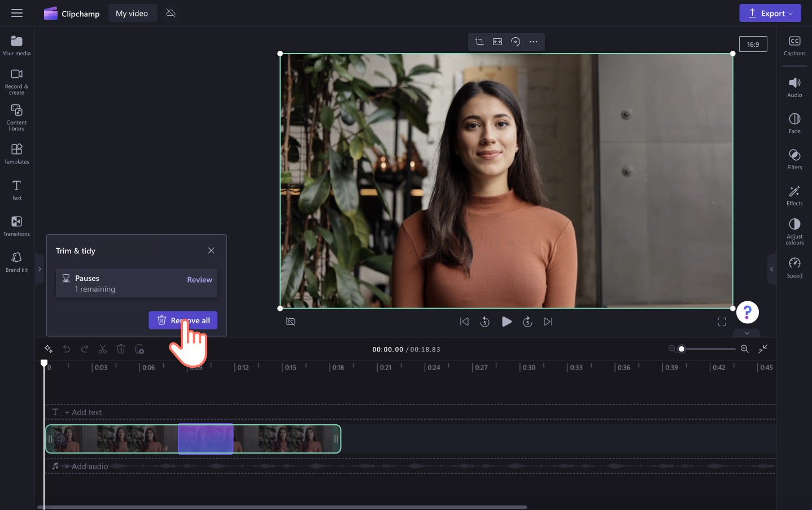The width and height of the screenshot is (812, 510).
Task: Open the Audio properties panel
Action: coord(794,87)
